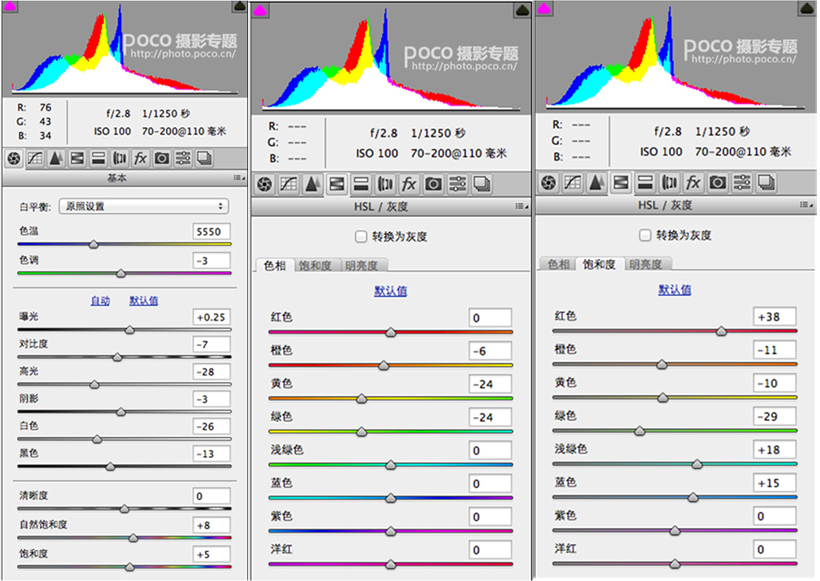Open the Basic tab icon in left panel
820x581 pixels.
[x=14, y=158]
